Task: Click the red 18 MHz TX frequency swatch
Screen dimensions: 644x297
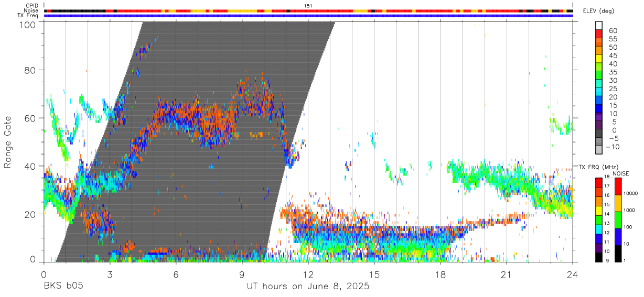Action: (x=598, y=182)
